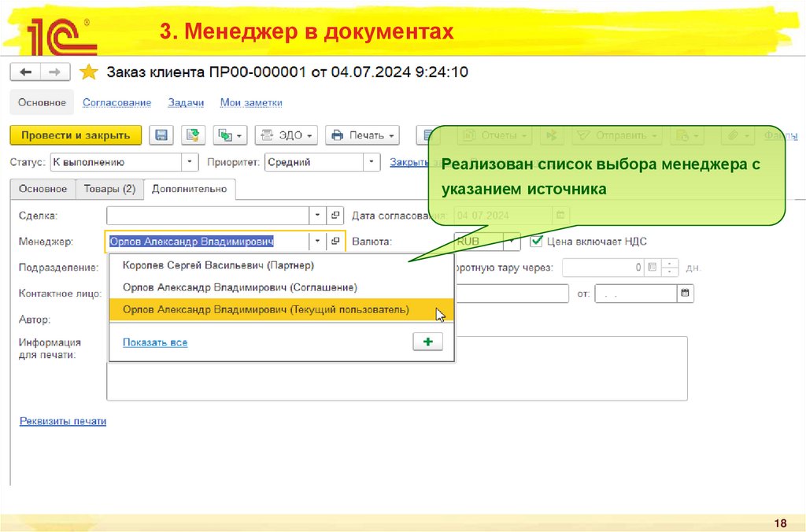Click the Save diskette icon in toolbar
This screenshot has height=532, width=806.
161,135
